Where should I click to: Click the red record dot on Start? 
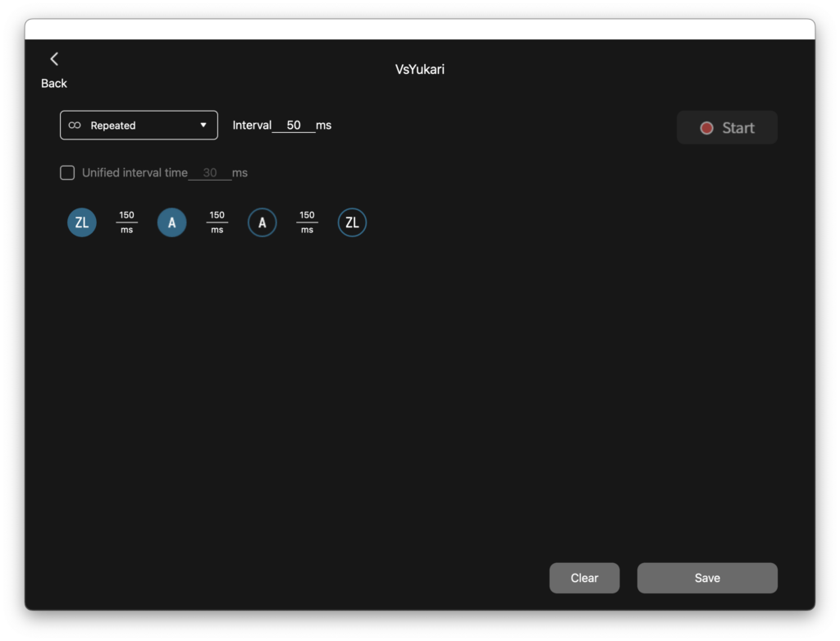click(706, 128)
